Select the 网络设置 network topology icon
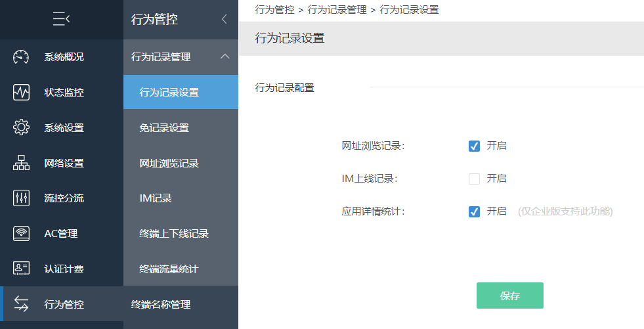The image size is (644, 329). (21, 163)
